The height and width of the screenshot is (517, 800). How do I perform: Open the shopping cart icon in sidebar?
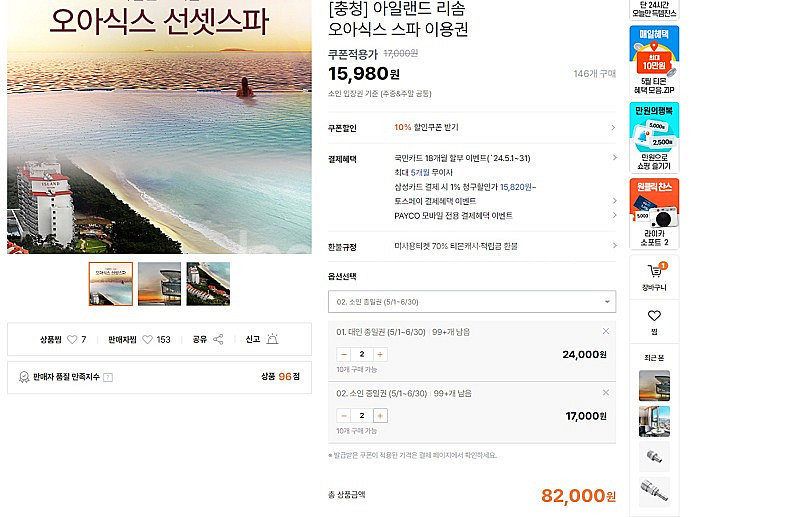pos(654,270)
